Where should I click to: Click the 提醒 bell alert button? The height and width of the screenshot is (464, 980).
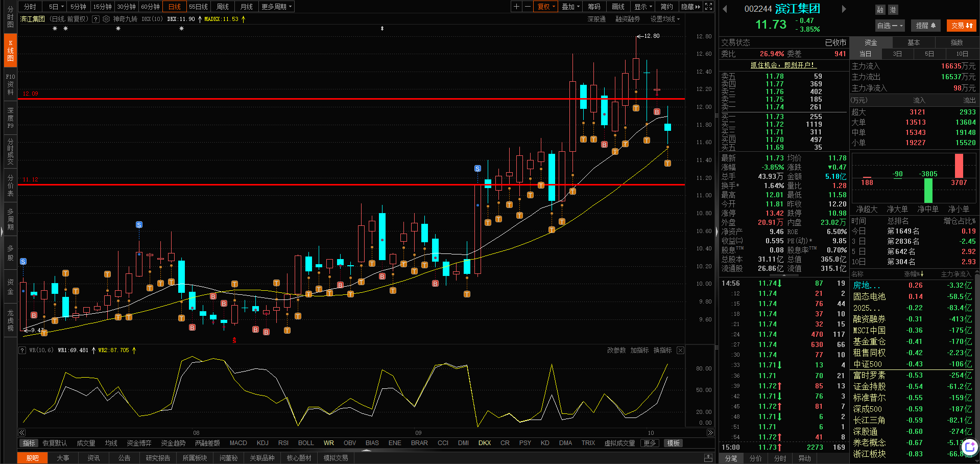pos(925,26)
